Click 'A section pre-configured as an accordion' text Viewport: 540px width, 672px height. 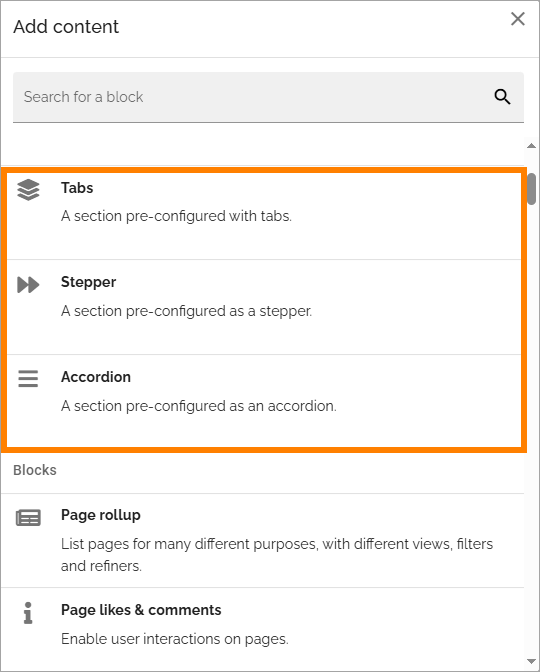[199, 405]
